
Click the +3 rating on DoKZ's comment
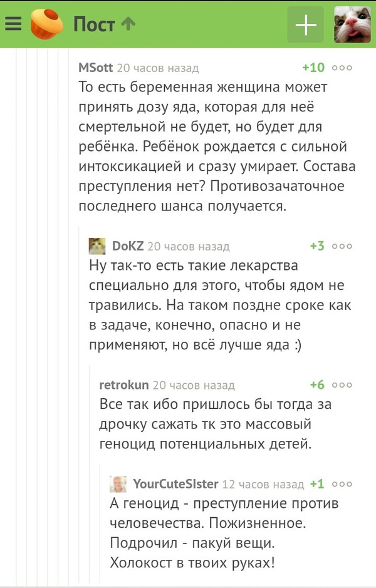(x=317, y=246)
